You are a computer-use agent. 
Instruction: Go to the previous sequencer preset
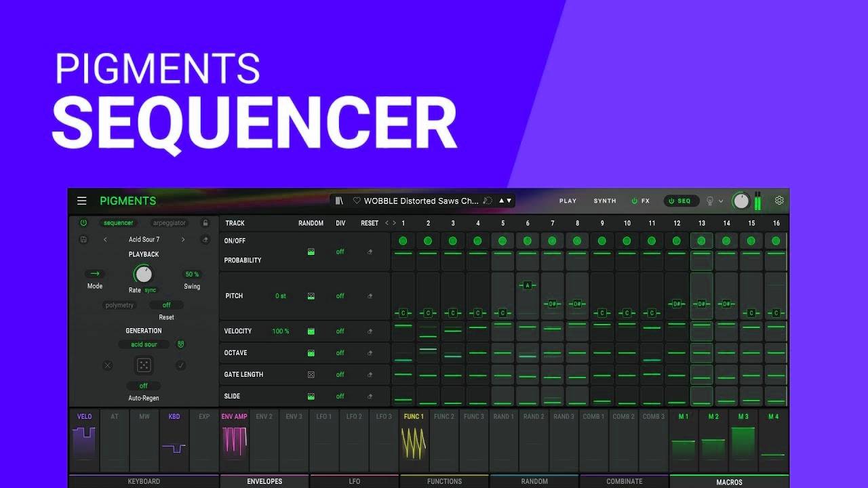click(x=105, y=239)
